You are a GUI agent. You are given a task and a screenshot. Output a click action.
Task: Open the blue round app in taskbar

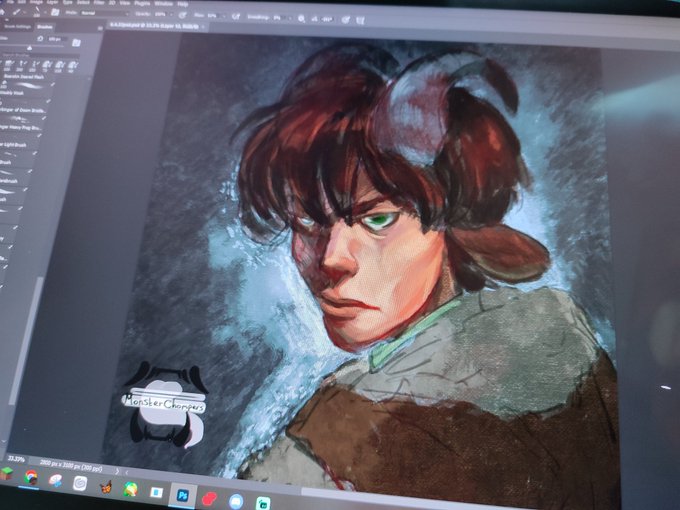pos(236,501)
